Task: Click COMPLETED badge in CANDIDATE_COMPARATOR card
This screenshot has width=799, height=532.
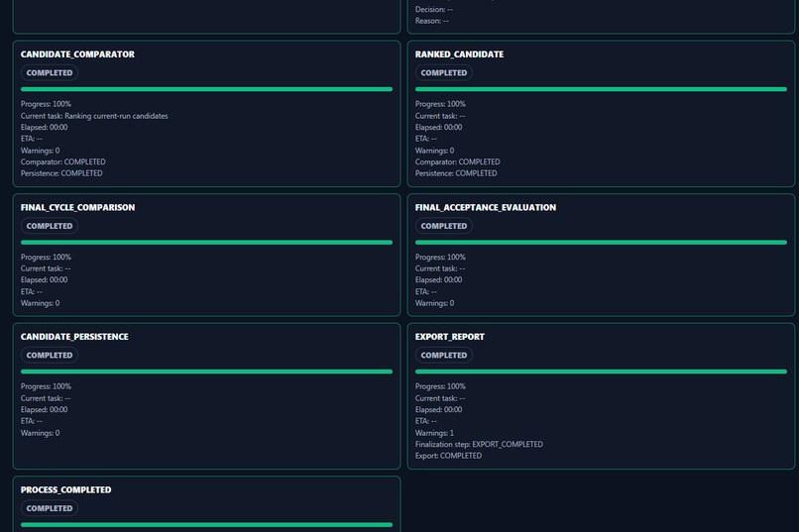Action: pos(50,72)
